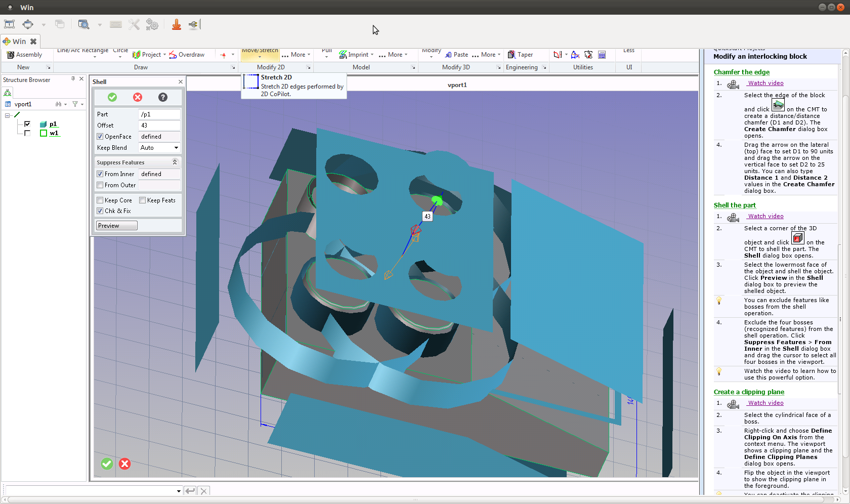Close the Shell dialog
850x504 pixels.
pyautogui.click(x=181, y=81)
